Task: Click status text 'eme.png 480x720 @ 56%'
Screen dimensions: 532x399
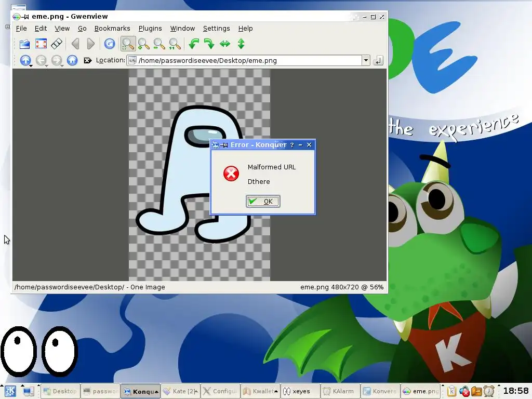Action: coord(342,287)
